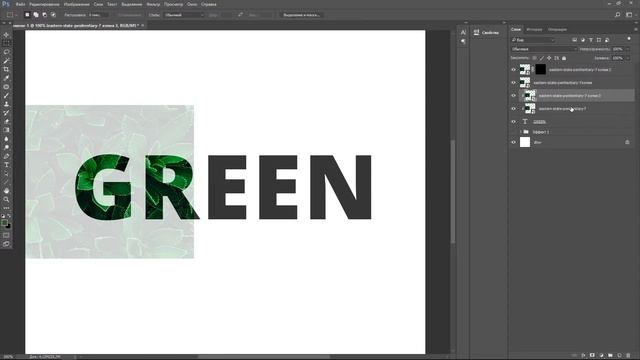Screen dimensions: 640x360
Task: Create a new group folder icon
Action: pos(610,356)
